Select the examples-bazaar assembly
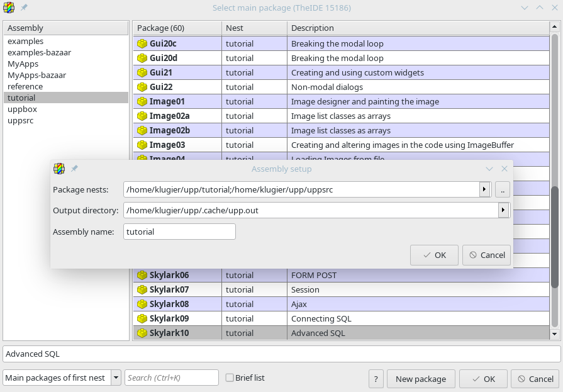This screenshot has width=563, height=392. (39, 52)
